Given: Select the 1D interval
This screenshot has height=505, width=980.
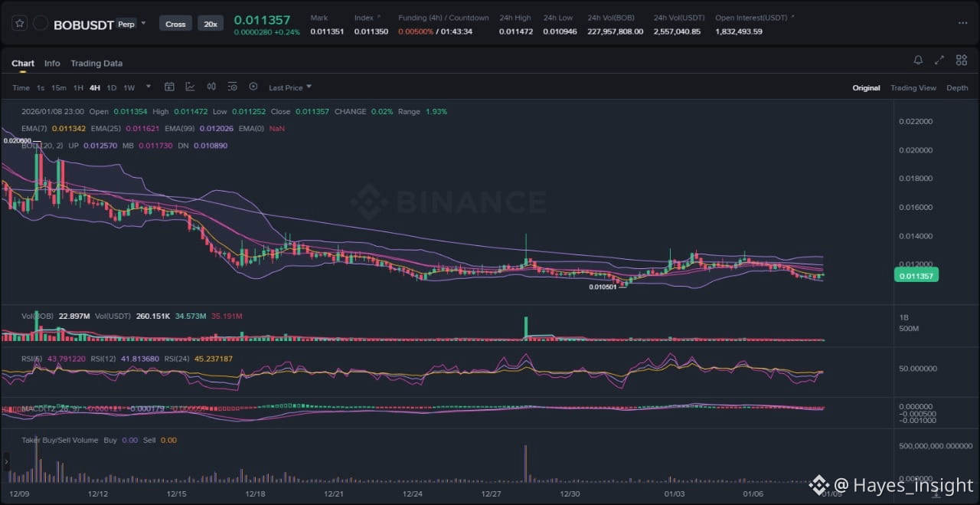Looking at the screenshot, I should point(112,87).
